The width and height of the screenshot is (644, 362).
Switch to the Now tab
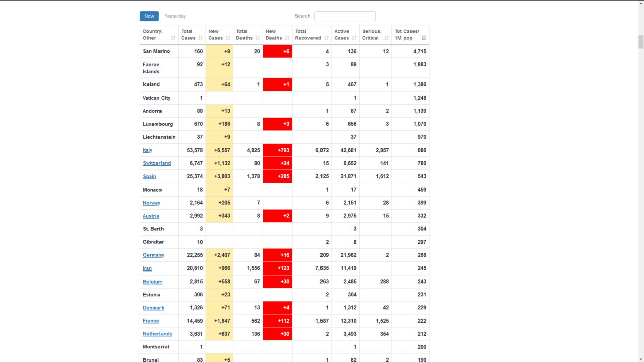[x=149, y=16]
